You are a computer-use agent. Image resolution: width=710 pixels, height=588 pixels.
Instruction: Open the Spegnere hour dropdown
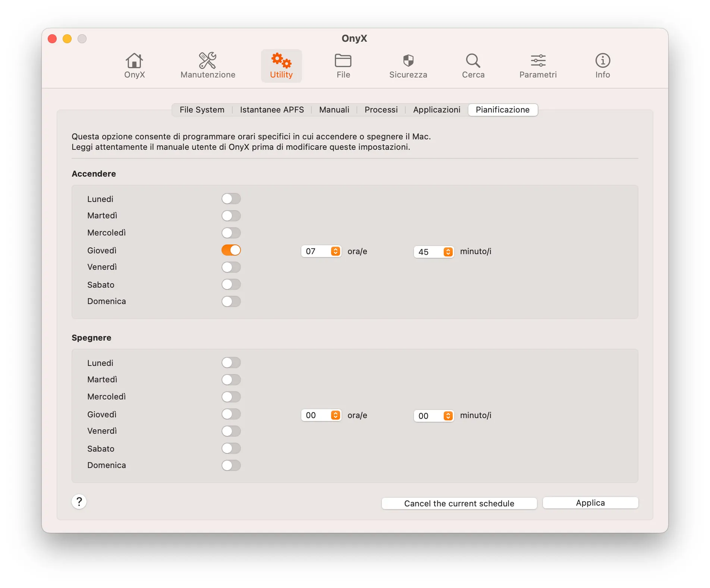point(321,415)
